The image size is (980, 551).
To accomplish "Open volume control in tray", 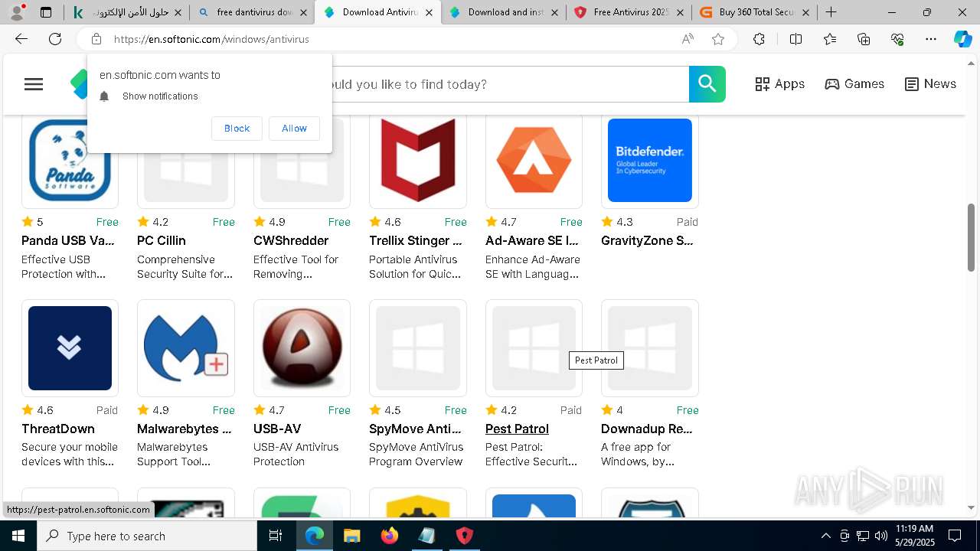I will tap(881, 536).
